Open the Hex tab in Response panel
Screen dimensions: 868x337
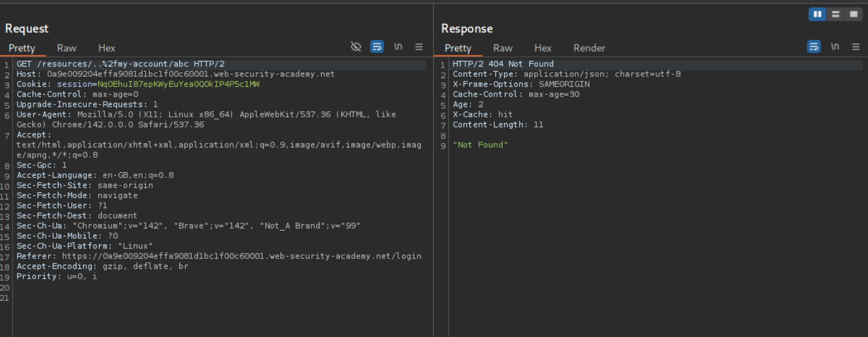click(x=542, y=48)
